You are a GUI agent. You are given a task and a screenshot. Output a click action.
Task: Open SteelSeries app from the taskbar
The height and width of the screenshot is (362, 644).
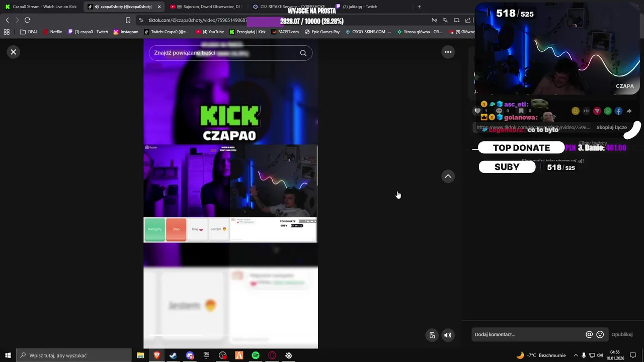(288, 355)
